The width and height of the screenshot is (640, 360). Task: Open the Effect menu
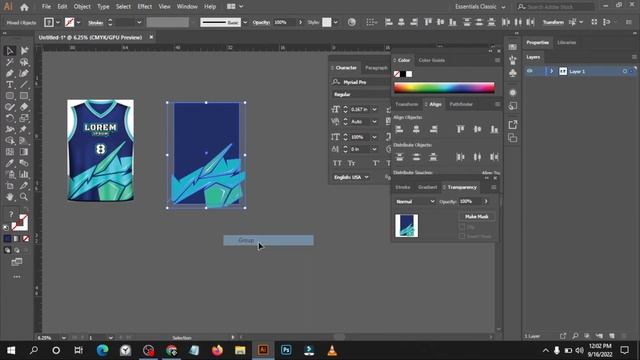(144, 7)
